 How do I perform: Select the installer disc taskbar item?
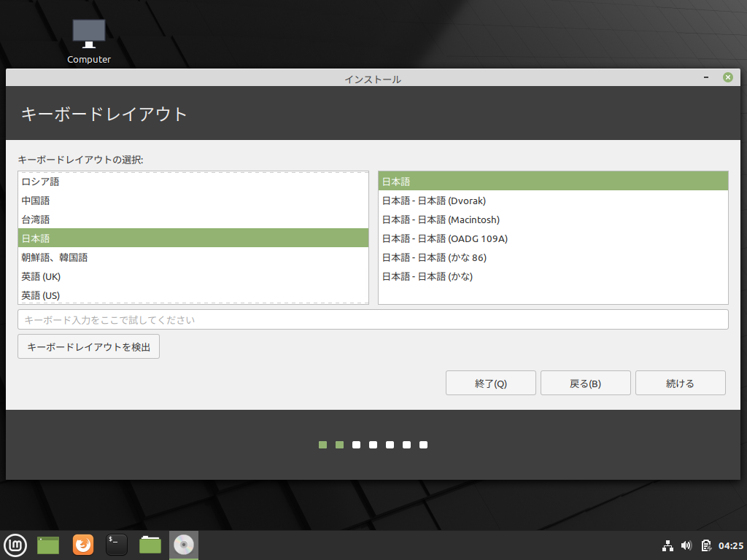(x=183, y=545)
